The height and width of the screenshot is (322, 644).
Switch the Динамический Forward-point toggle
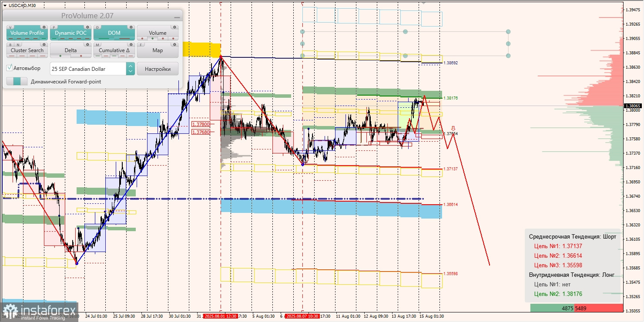click(x=17, y=81)
